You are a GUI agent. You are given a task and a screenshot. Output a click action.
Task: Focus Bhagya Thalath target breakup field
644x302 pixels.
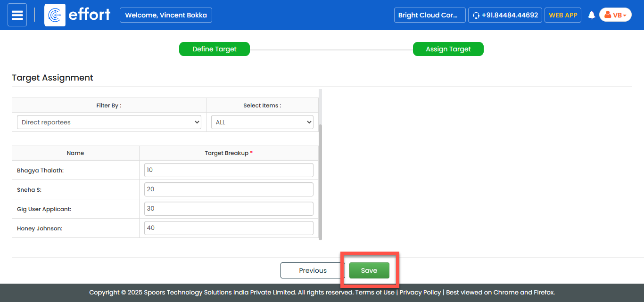click(229, 170)
